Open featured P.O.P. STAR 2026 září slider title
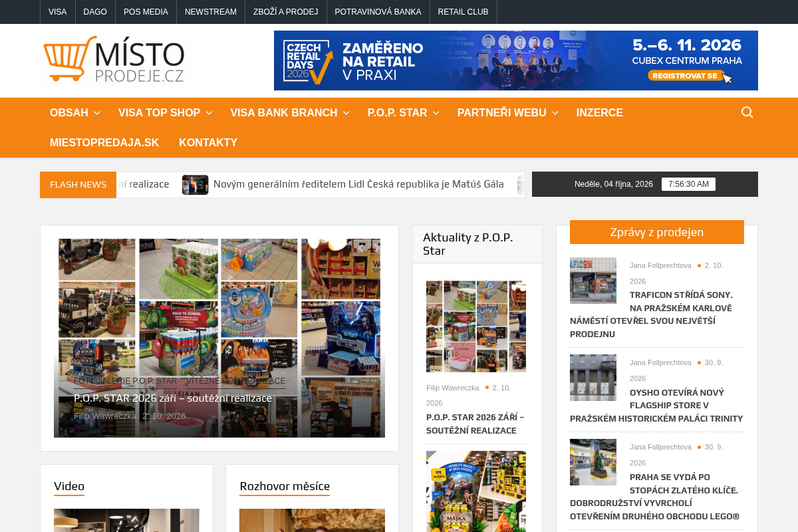This screenshot has width=798, height=532. point(173,398)
